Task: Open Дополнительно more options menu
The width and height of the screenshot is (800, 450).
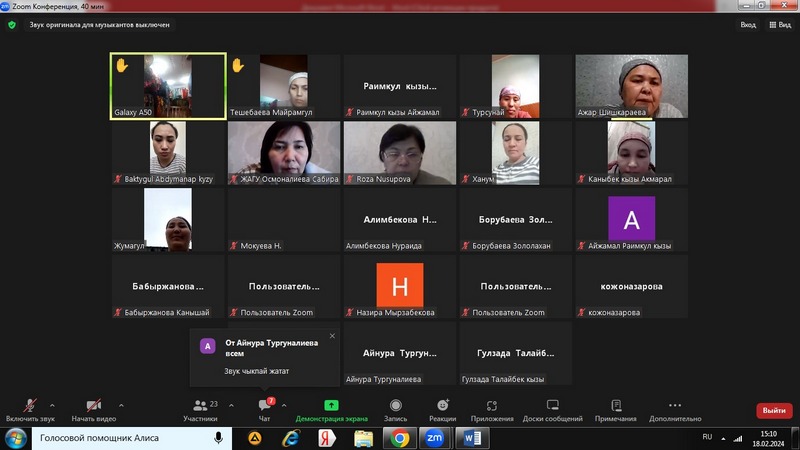Action: pyautogui.click(x=675, y=406)
